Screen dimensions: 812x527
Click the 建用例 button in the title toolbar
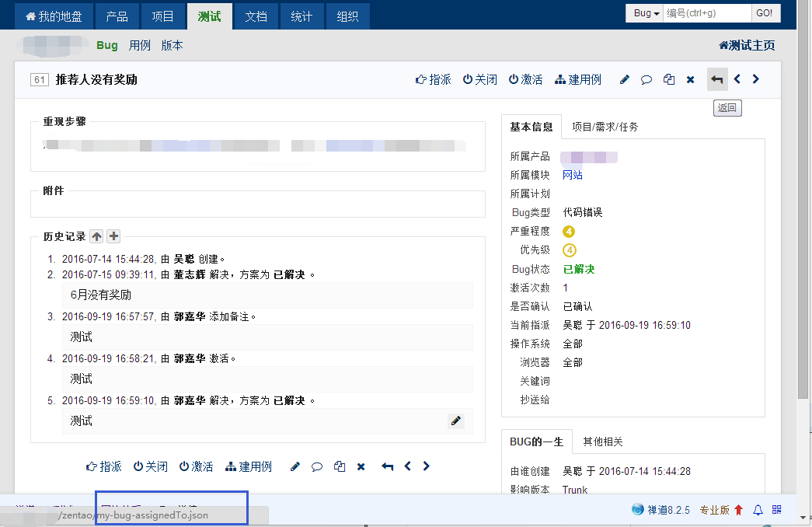coord(578,79)
